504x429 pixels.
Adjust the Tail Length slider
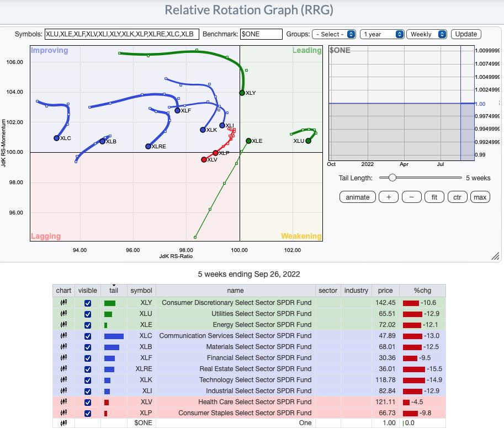392,178
